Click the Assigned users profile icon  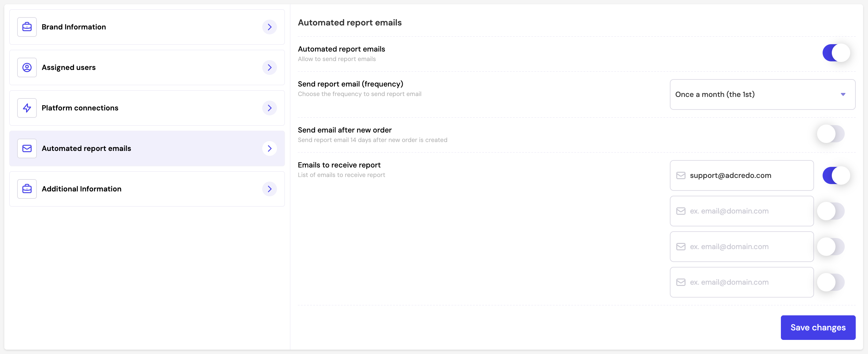coord(27,67)
